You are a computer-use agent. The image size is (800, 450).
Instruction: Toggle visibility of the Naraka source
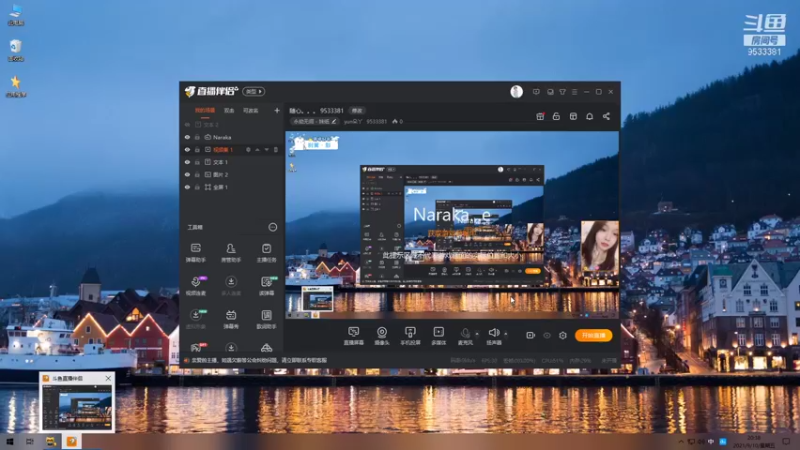pos(187,137)
